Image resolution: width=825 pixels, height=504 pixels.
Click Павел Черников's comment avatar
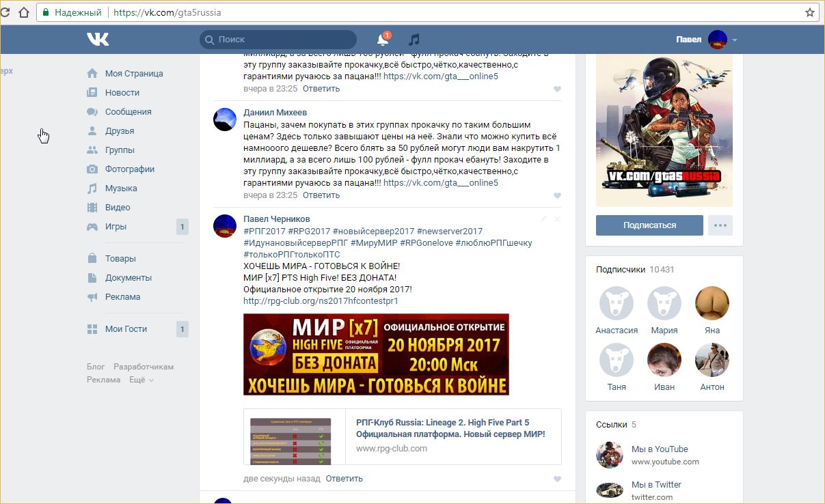[225, 226]
